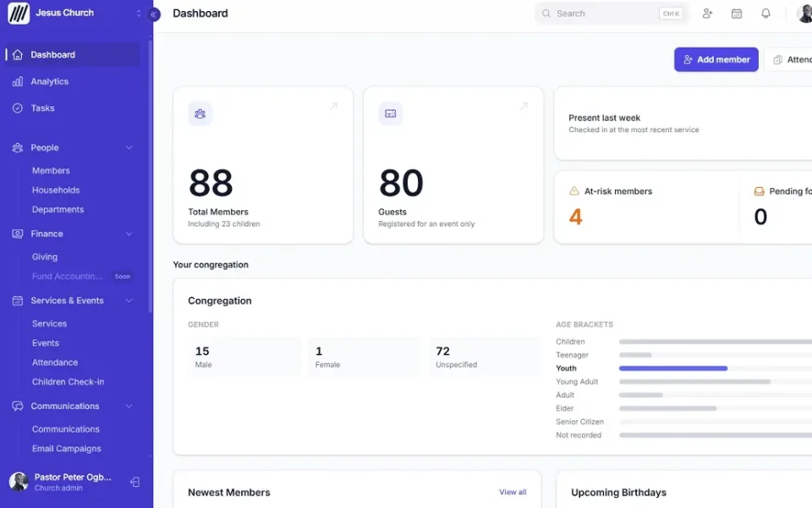Click the Total Members group icon
Image resolution: width=812 pixels, height=508 pixels.
coord(200,113)
